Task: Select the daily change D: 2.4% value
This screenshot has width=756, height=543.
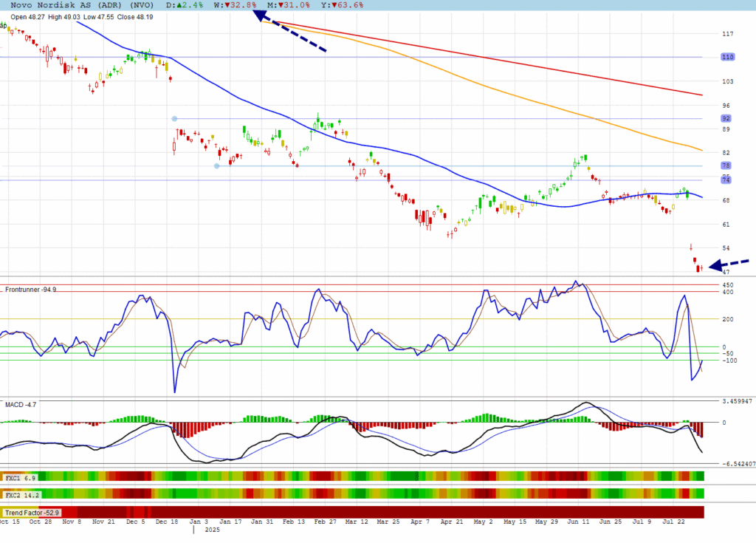Action: click(185, 5)
